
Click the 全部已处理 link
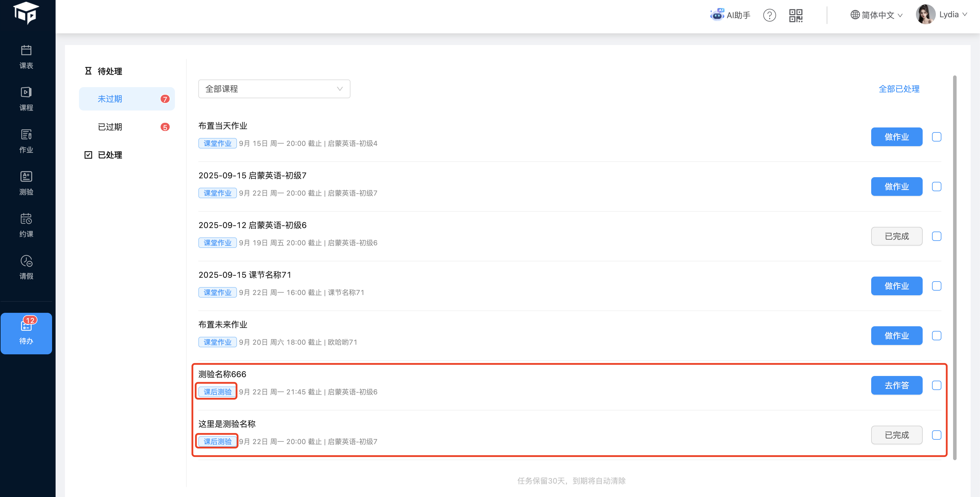(899, 89)
